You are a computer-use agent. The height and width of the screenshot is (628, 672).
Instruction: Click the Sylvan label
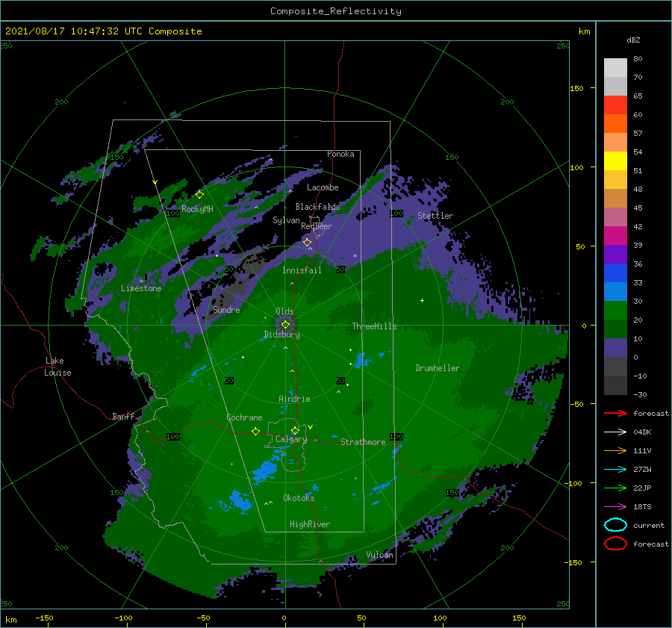pyautogui.click(x=286, y=220)
